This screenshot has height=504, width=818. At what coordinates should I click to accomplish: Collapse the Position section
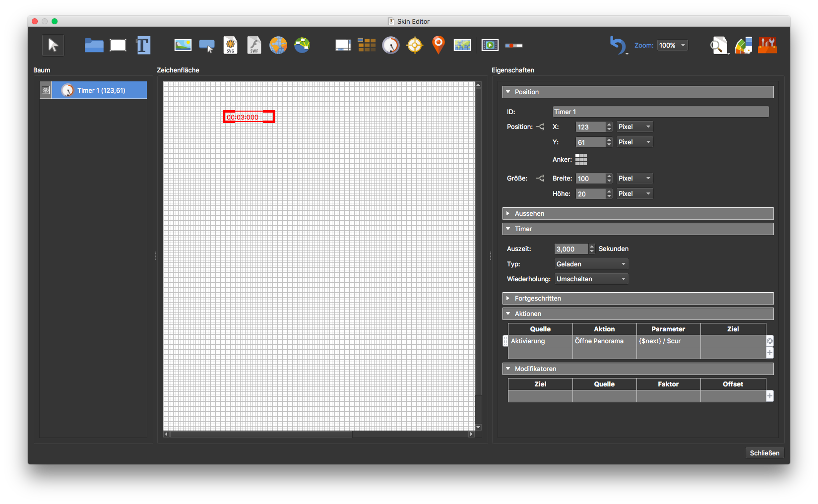click(x=638, y=92)
